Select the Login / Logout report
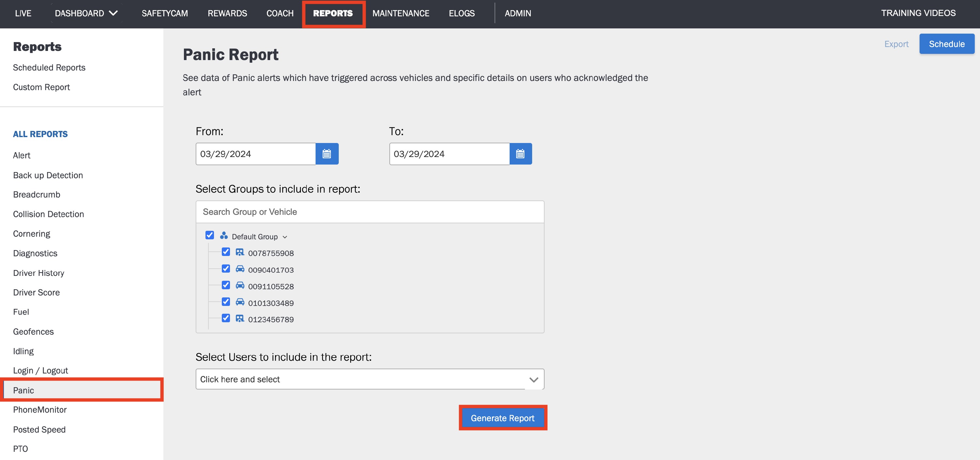 click(40, 371)
